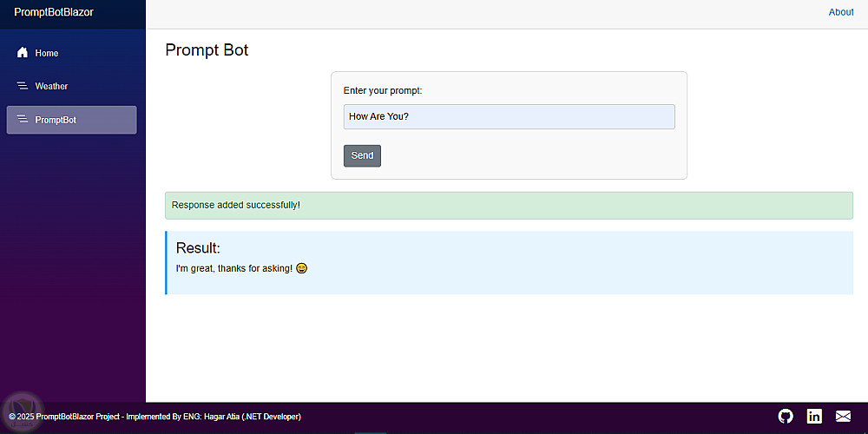
Task: Click the 'Result:' heading
Action: [x=198, y=248]
